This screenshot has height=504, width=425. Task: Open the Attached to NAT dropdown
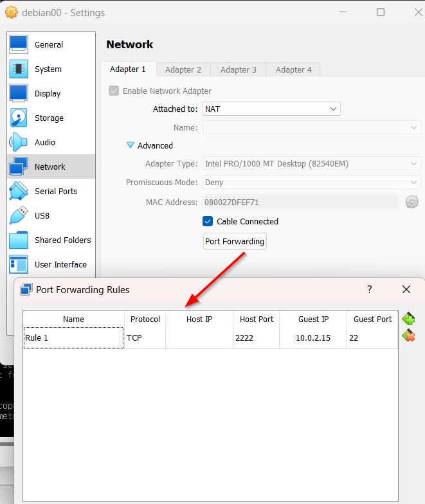pos(271,109)
